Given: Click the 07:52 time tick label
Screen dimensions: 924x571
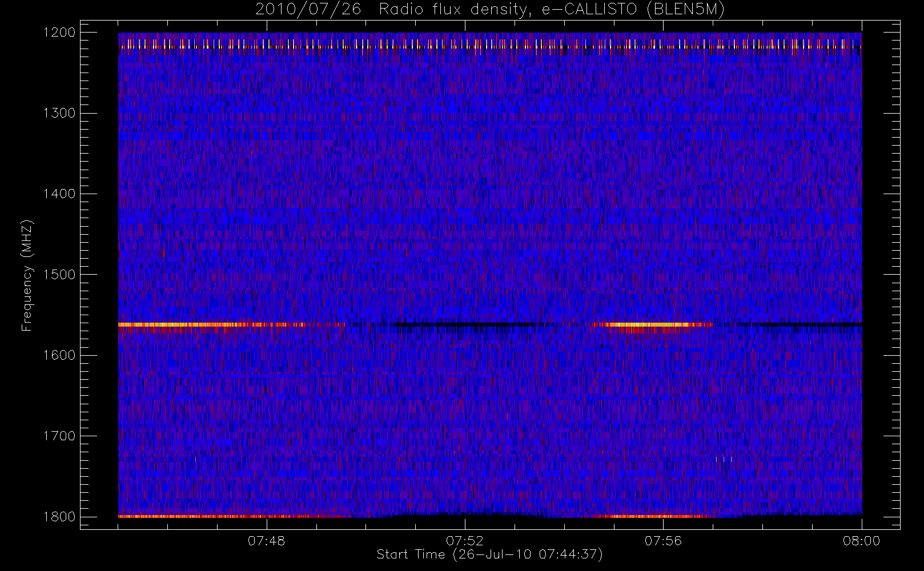Looking at the screenshot, I should (x=465, y=540).
